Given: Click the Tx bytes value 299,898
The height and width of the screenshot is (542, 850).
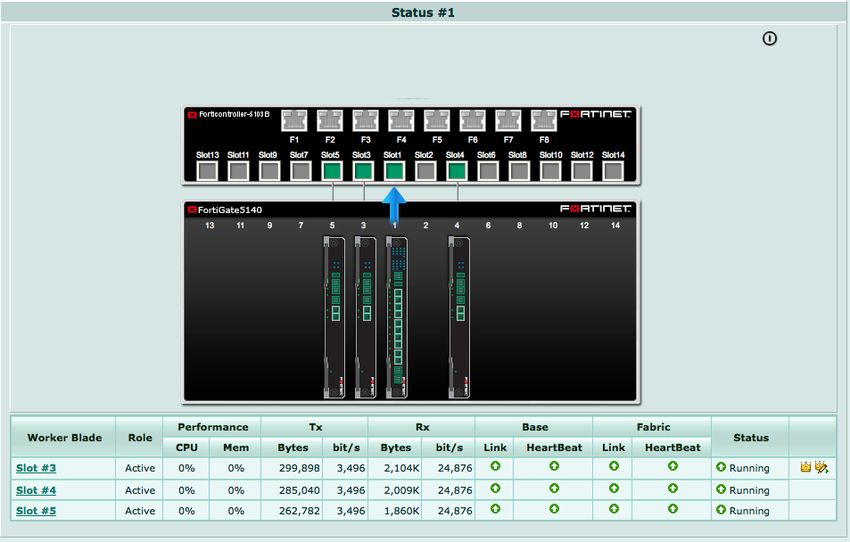Looking at the screenshot, I should coord(299,468).
